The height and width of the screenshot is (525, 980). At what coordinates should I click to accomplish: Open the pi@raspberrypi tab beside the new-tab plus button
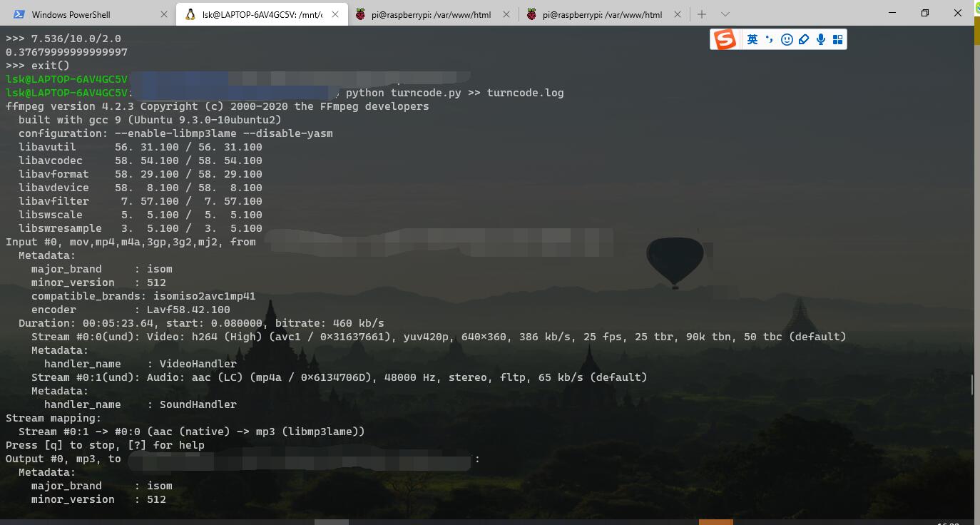(x=603, y=14)
